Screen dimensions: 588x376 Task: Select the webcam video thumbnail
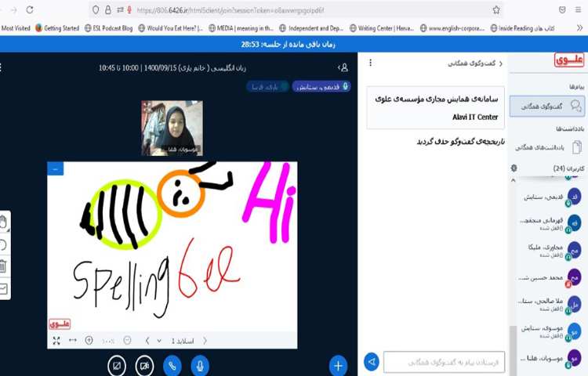click(x=172, y=128)
